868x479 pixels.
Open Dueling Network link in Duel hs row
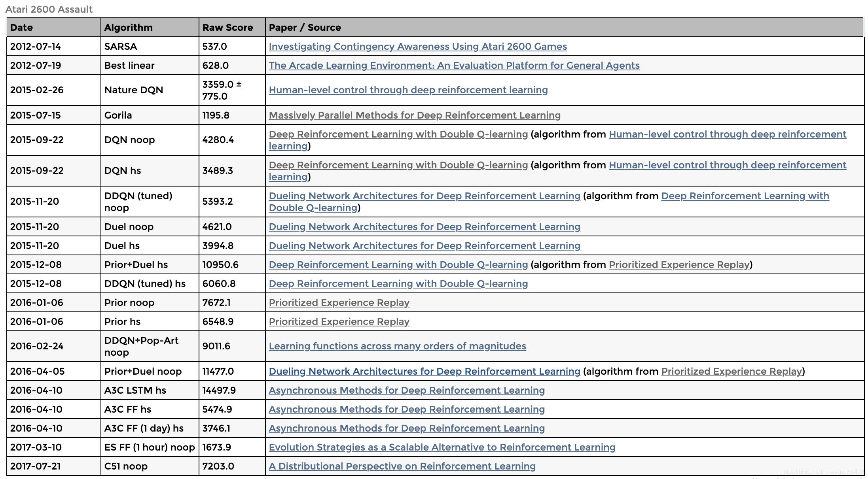click(x=425, y=246)
